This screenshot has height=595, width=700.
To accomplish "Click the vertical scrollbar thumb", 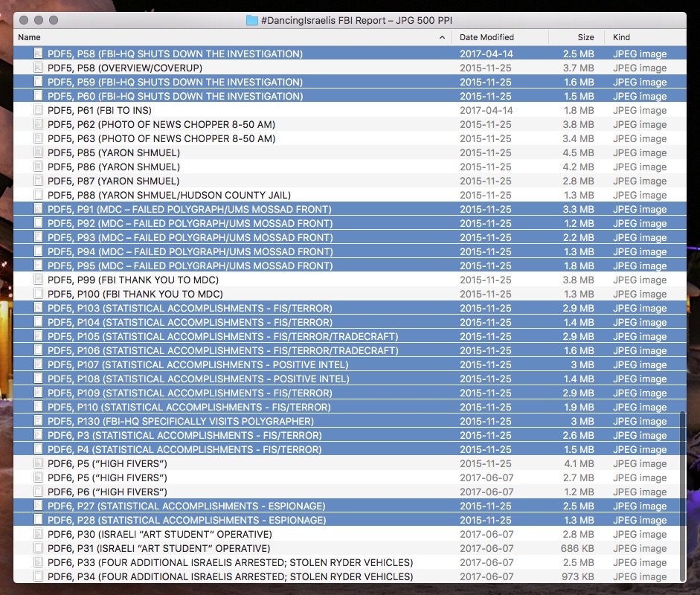I will [x=681, y=495].
